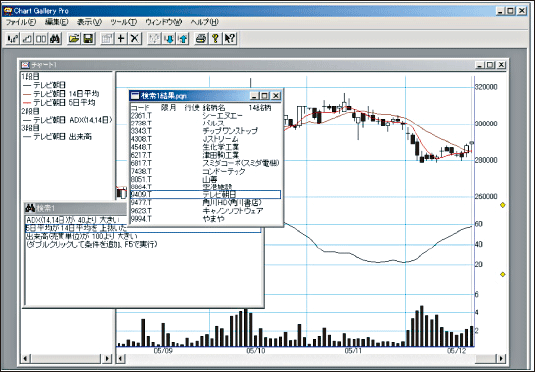Open the ツール menu
Image resolution: width=535 pixels, height=372 pixels.
tap(124, 22)
